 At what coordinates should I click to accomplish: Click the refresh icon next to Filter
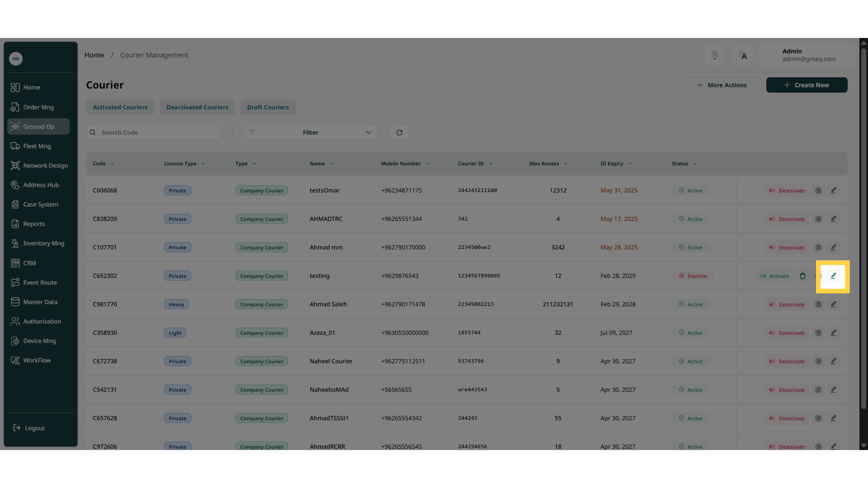tap(399, 132)
